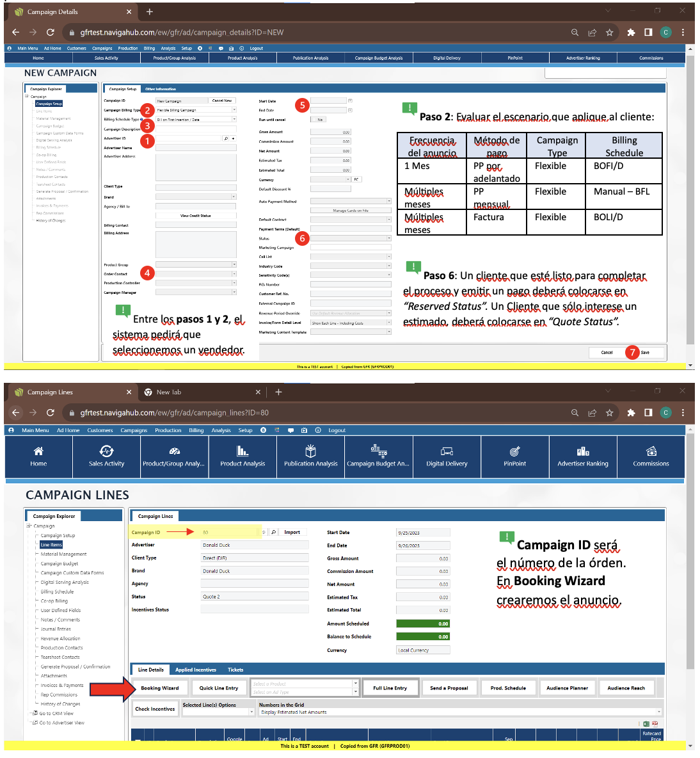
Task: Bookmark gfrtest campaign_lines page with star icon
Action: (x=609, y=413)
